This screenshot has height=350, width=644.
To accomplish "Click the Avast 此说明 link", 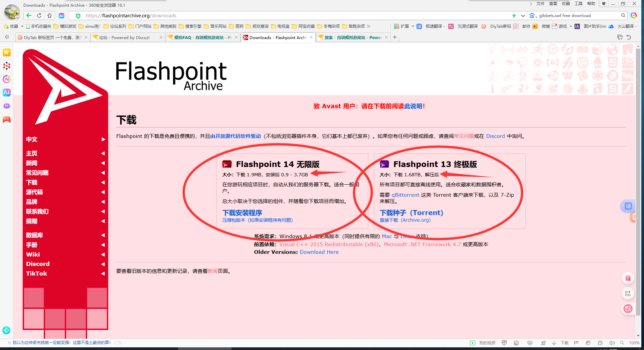I will coord(414,106).
